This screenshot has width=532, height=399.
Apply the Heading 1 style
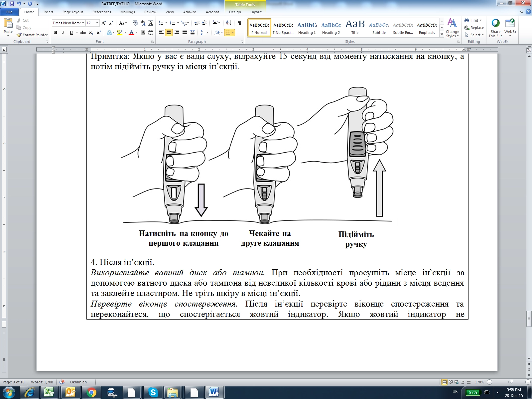click(307, 28)
